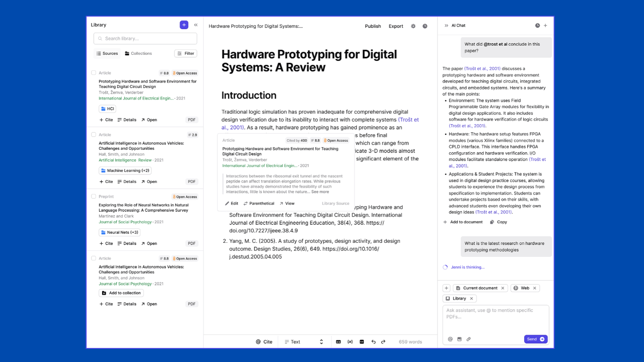The image size is (644, 362).
Task: Redo the last edit
Action: coord(383,342)
